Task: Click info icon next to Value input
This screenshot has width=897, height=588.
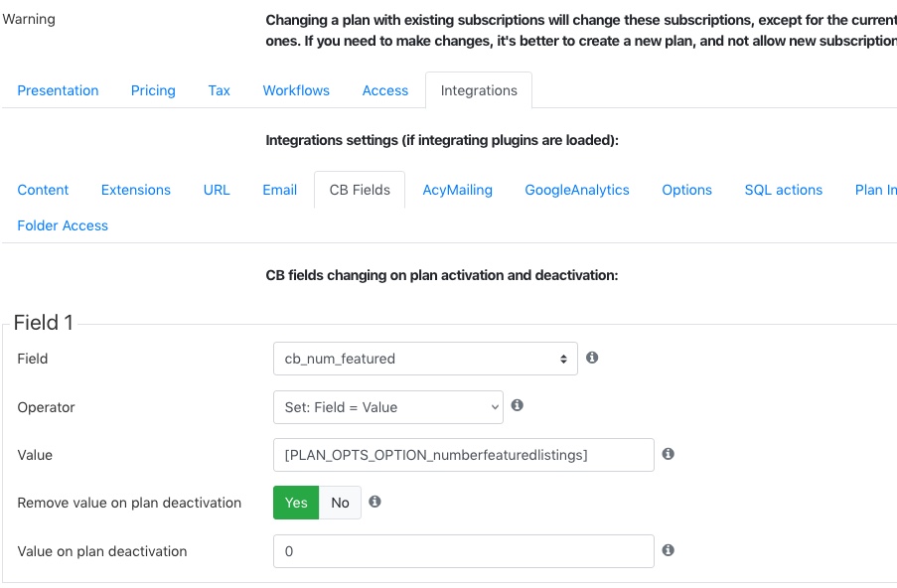Action: pyautogui.click(x=668, y=454)
